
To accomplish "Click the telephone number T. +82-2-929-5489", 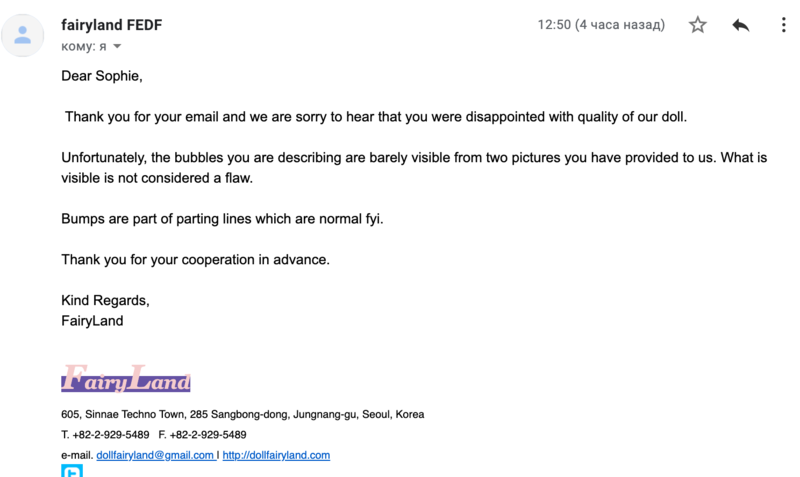I will [105, 435].
